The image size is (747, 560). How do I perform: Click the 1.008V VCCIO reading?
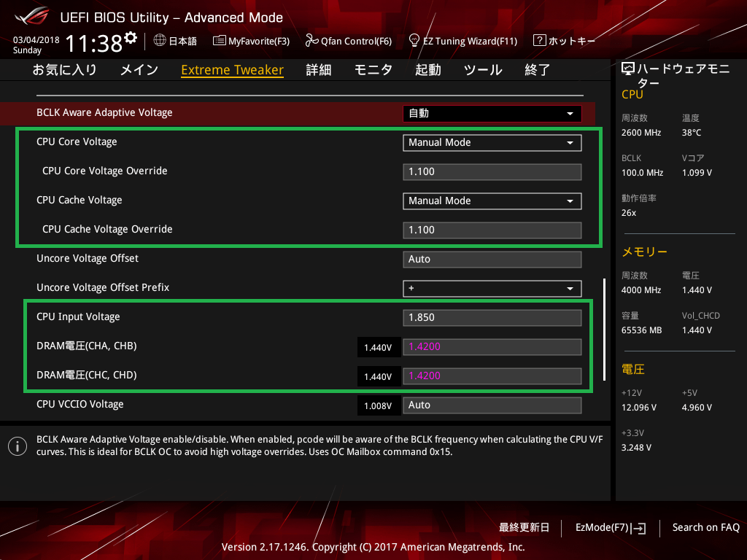click(x=379, y=405)
